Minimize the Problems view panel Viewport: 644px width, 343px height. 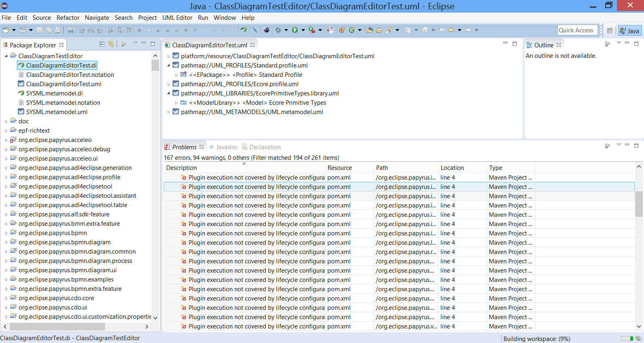627,145
